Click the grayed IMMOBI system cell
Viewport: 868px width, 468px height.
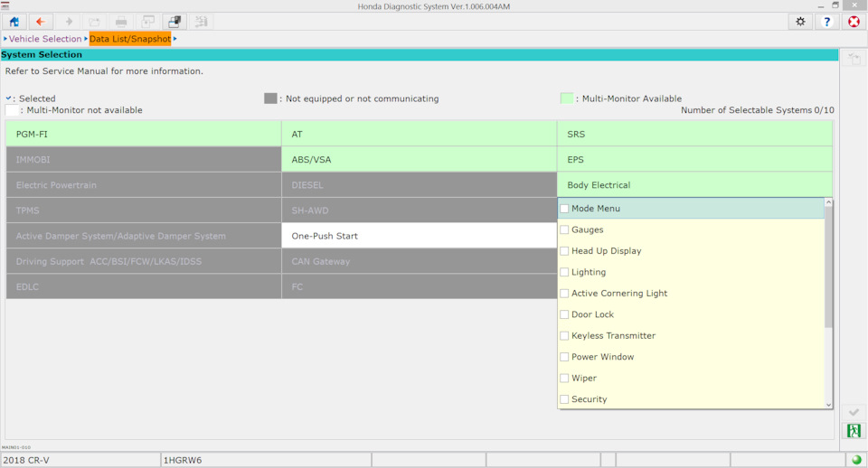pyautogui.click(x=144, y=159)
